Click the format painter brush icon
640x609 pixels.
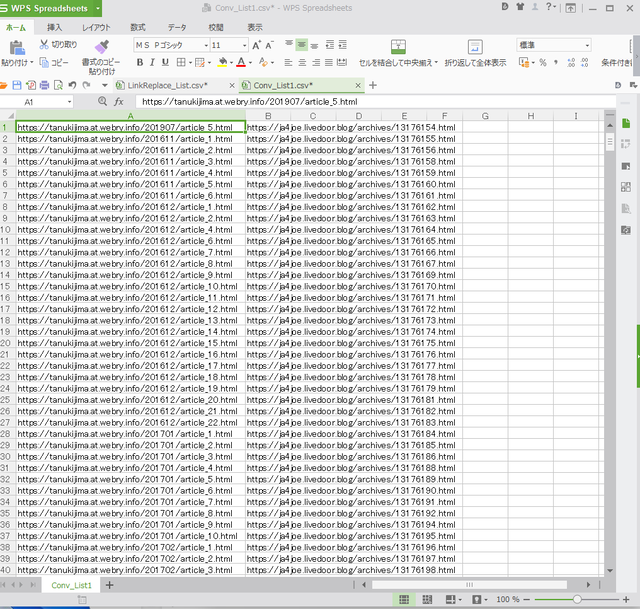[102, 47]
